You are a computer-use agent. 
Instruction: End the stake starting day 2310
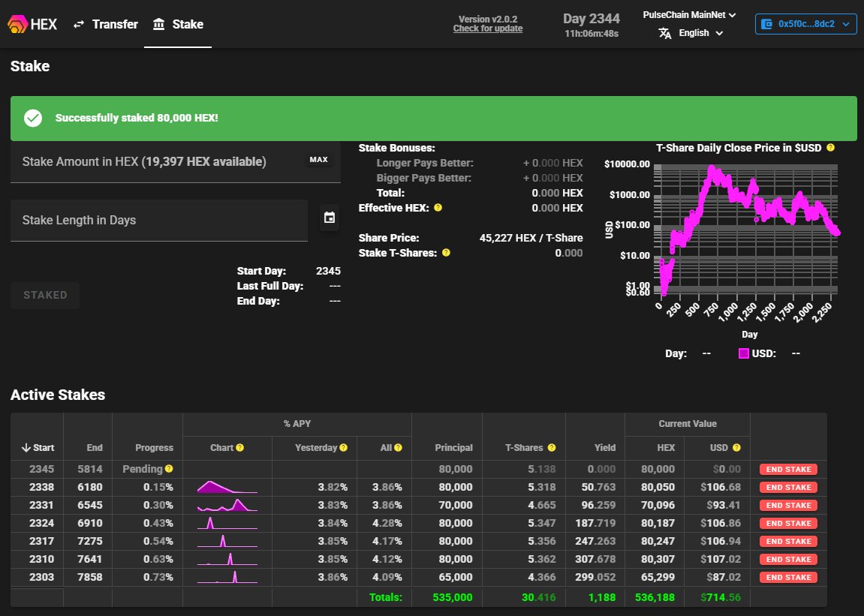click(788, 559)
